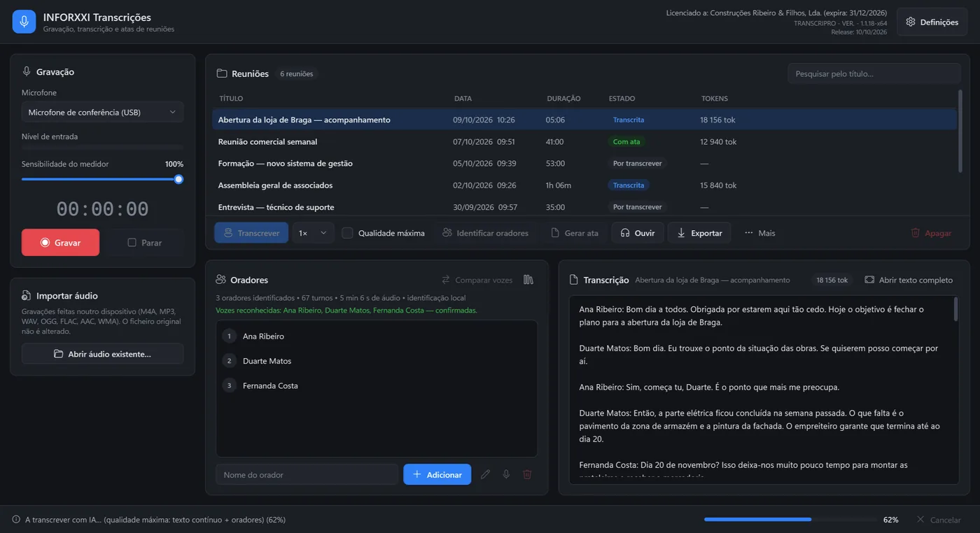Image resolution: width=980 pixels, height=533 pixels.
Task: Click the INFORXXI microphone app logo
Action: (x=24, y=22)
